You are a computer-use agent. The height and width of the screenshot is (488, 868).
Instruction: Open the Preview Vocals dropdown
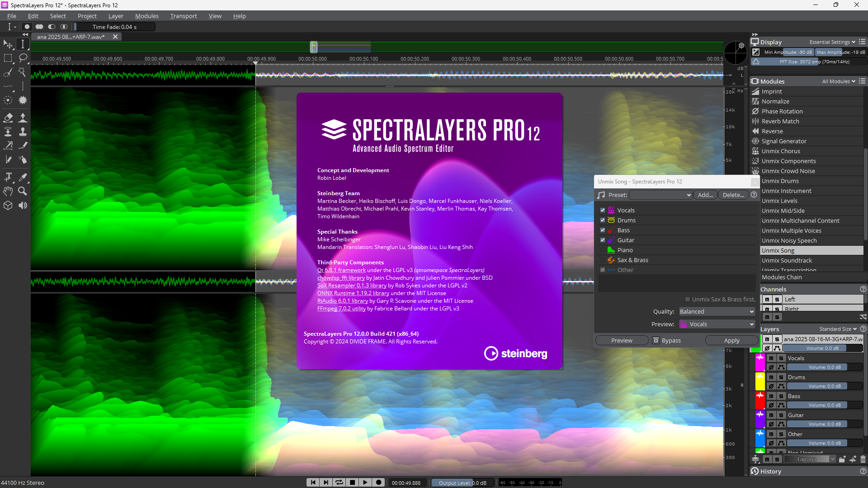tap(717, 324)
